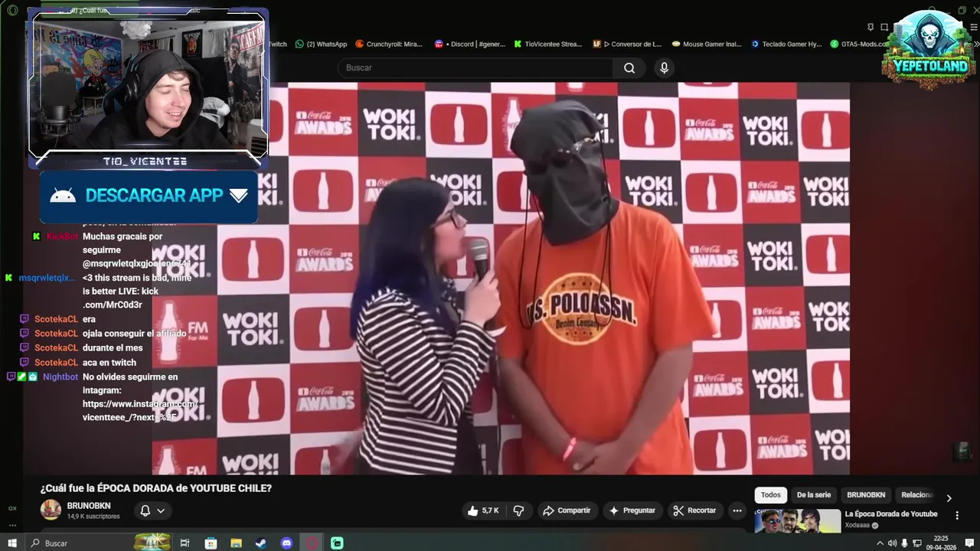This screenshot has width=980, height=551.
Task: Open the Crunchyroll bookmark
Action: point(388,44)
